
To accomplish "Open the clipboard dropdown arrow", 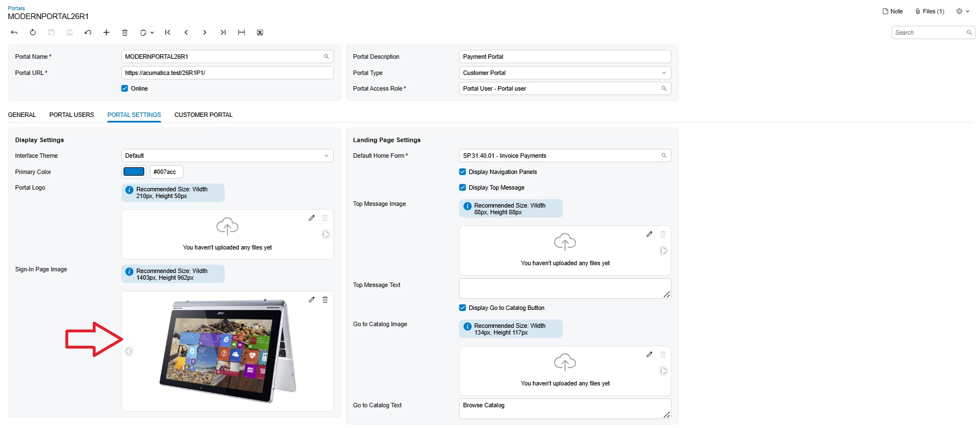I will [152, 32].
